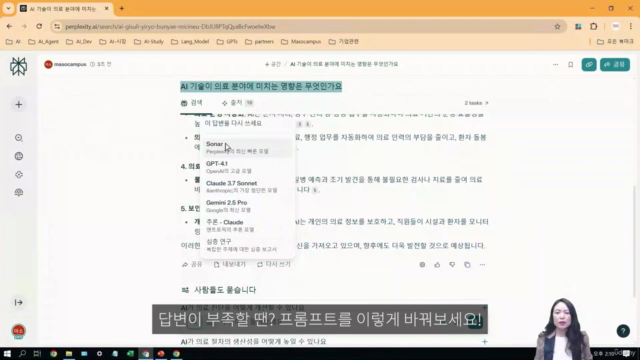
Task: Select the 추론 - Claude reasoning option
Action: pyautogui.click(x=248, y=226)
